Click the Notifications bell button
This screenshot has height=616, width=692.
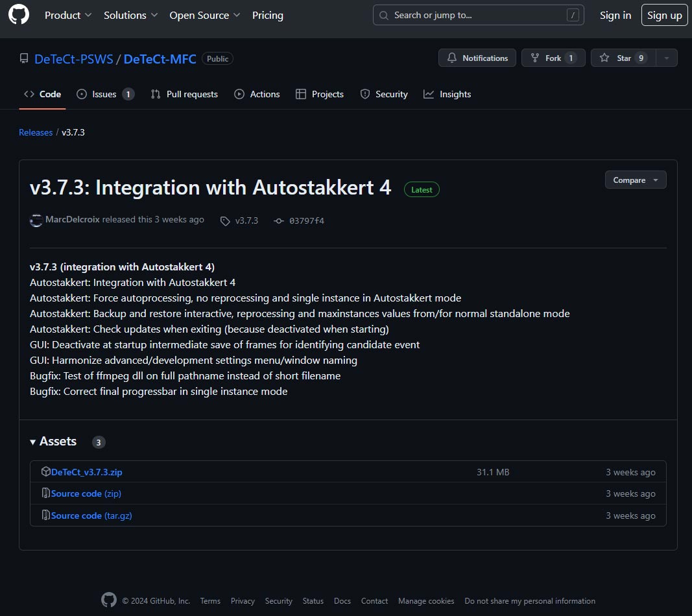(477, 58)
